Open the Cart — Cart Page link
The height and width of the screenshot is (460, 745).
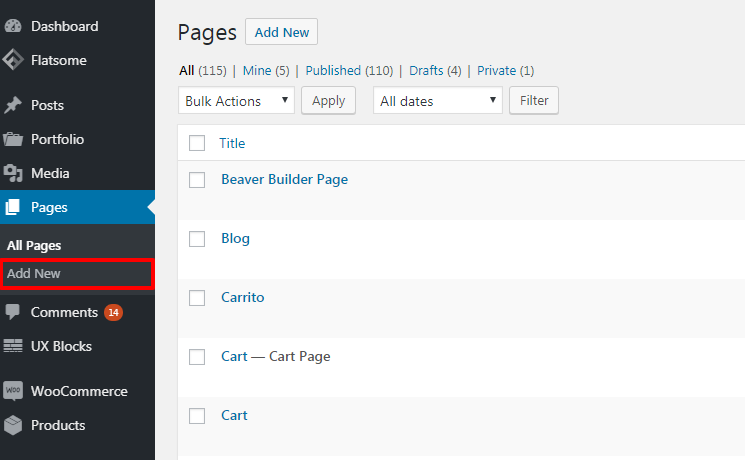276,356
